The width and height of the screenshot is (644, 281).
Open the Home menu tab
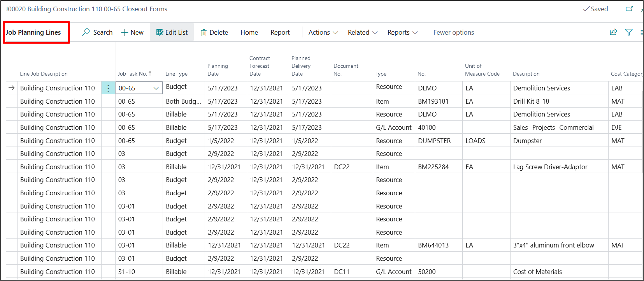[x=249, y=33]
